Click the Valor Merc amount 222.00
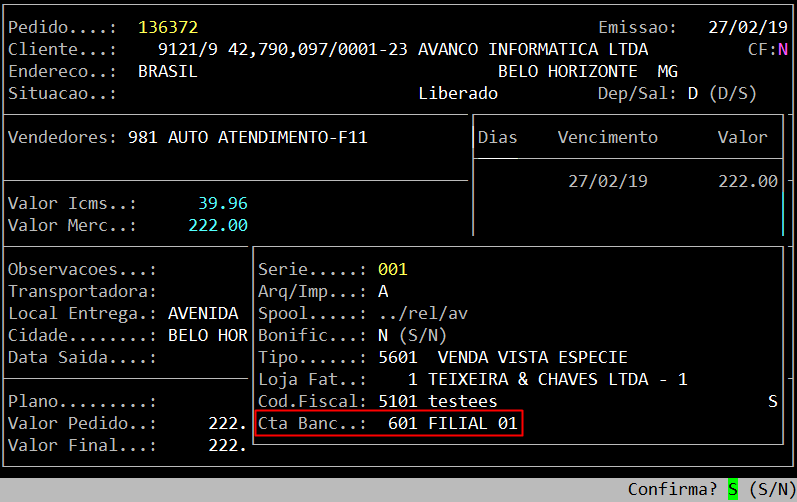Image resolution: width=797 pixels, height=502 pixels. (217, 226)
